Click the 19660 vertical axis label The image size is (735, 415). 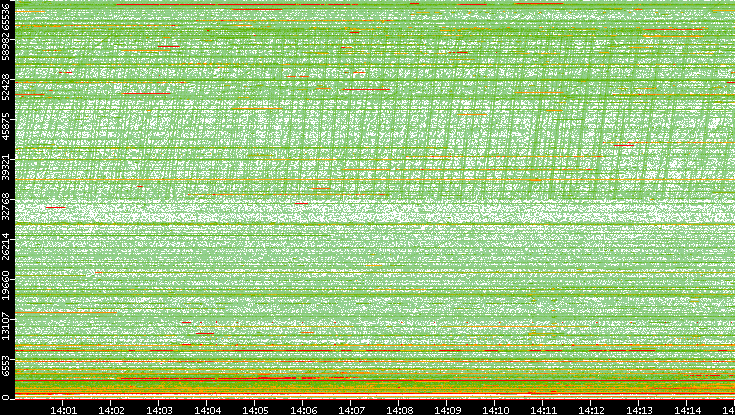5,285
